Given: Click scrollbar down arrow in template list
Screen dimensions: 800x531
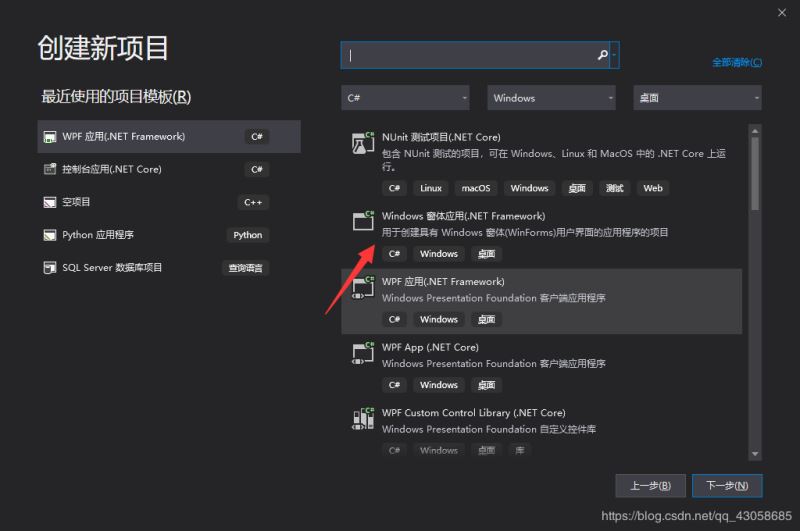Looking at the screenshot, I should (755, 454).
